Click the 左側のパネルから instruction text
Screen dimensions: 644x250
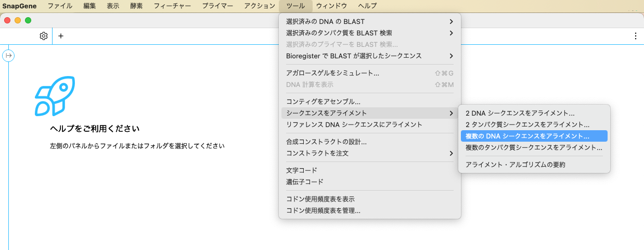click(137, 146)
